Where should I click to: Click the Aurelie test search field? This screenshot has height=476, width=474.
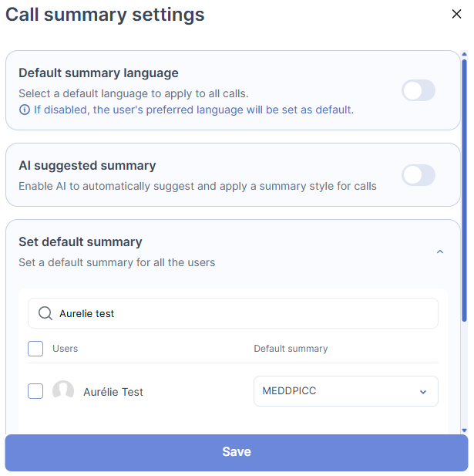239,313
